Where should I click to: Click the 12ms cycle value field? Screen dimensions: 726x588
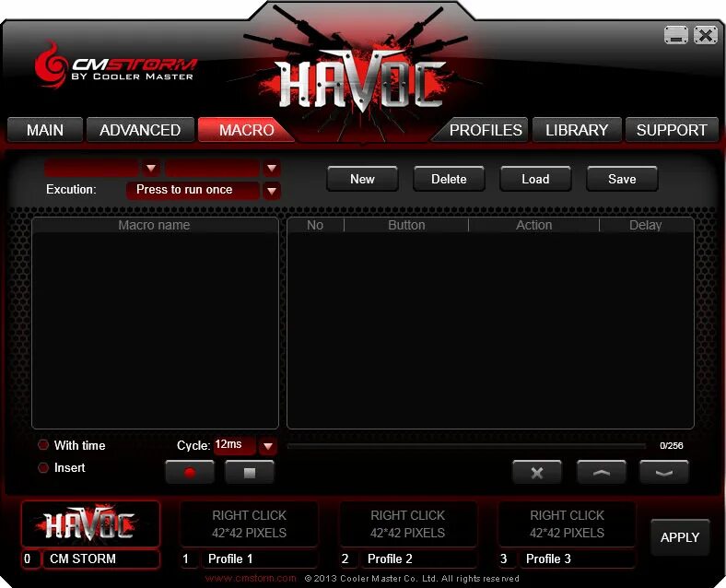(x=235, y=445)
